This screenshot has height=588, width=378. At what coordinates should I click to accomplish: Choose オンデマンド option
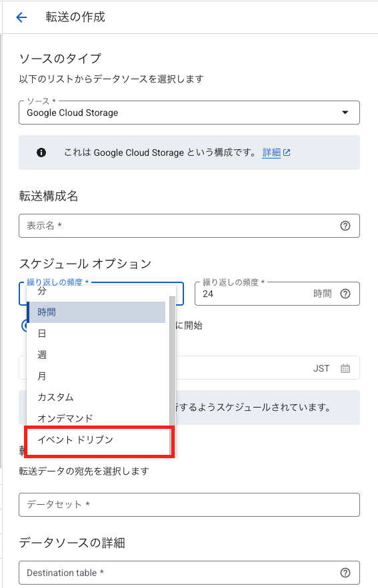[x=96, y=418]
